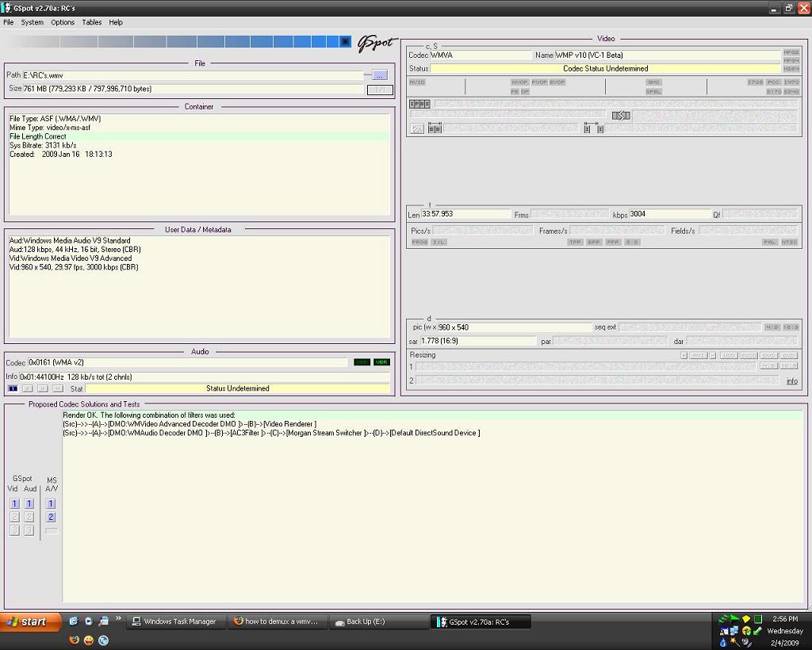Click the taskbar clock showing 2:56 PM
The height and width of the screenshot is (650, 812).
785,619
